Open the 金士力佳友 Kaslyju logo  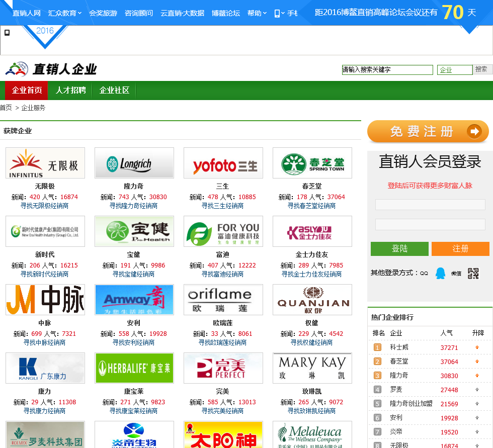click(312, 231)
